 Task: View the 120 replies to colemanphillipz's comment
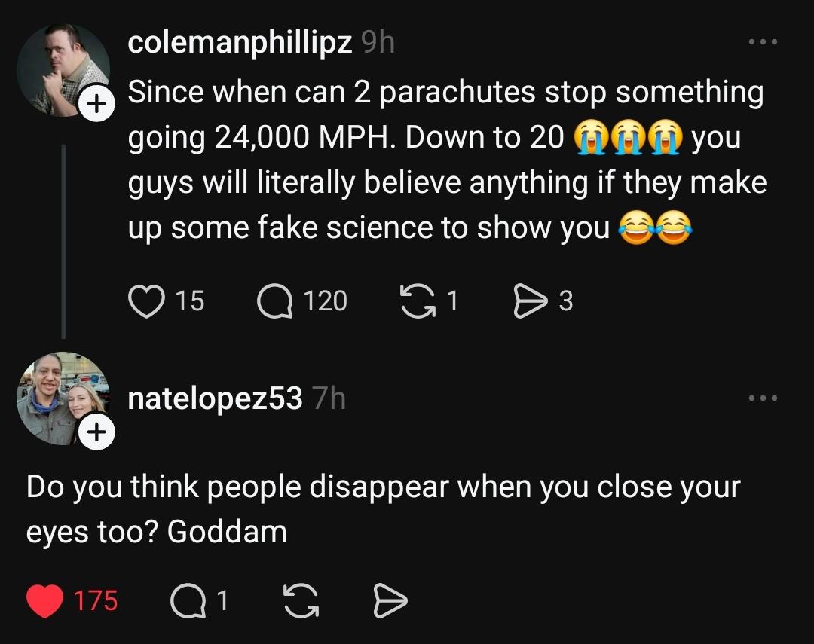click(326, 300)
